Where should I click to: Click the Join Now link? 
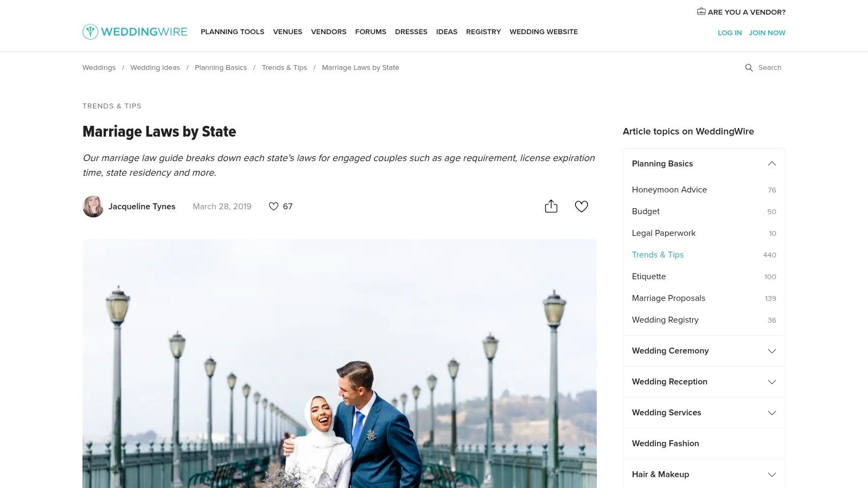point(767,33)
